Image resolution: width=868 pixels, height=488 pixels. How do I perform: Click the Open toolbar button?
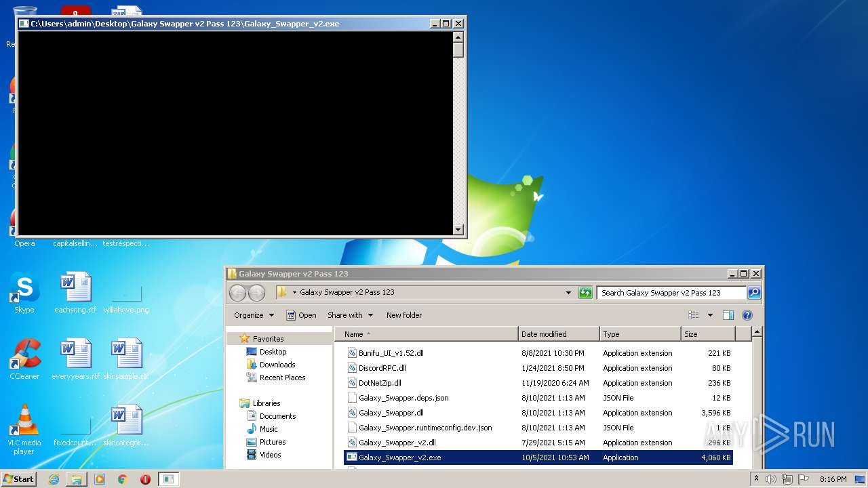302,315
